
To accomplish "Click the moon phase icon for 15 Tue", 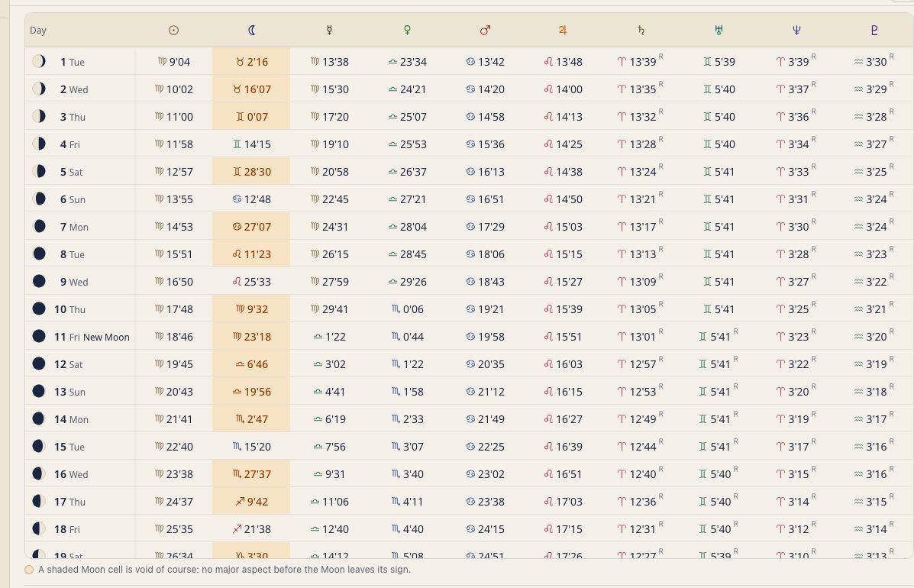I will click(x=38, y=447).
